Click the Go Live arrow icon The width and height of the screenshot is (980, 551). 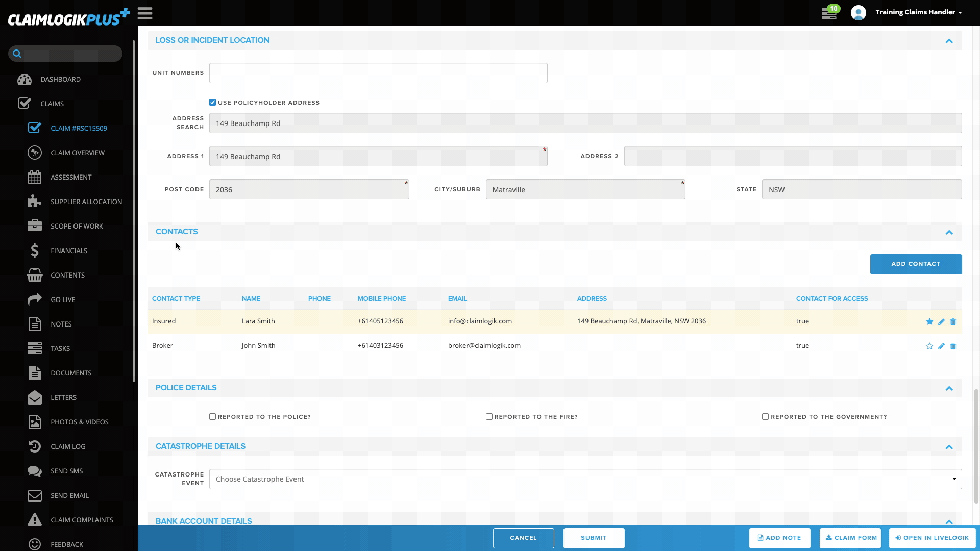[35, 299]
